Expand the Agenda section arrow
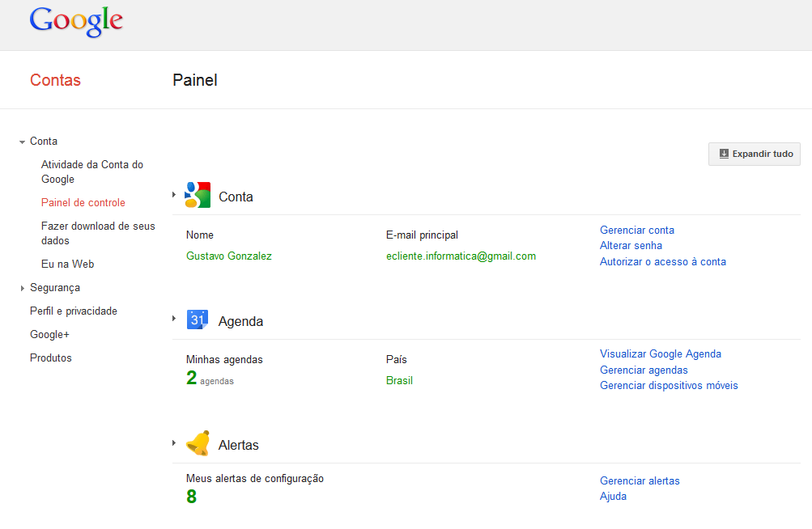812x529 pixels. pyautogui.click(x=174, y=319)
